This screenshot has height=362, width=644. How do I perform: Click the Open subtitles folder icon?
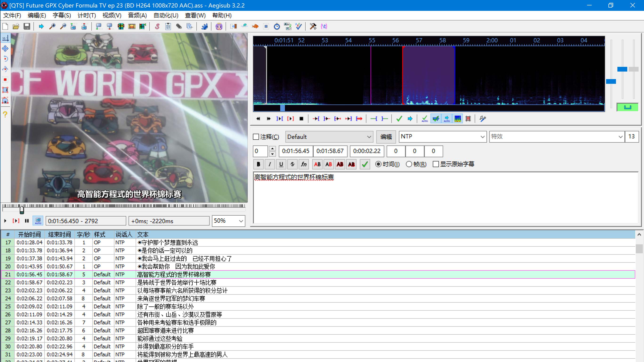click(x=16, y=26)
